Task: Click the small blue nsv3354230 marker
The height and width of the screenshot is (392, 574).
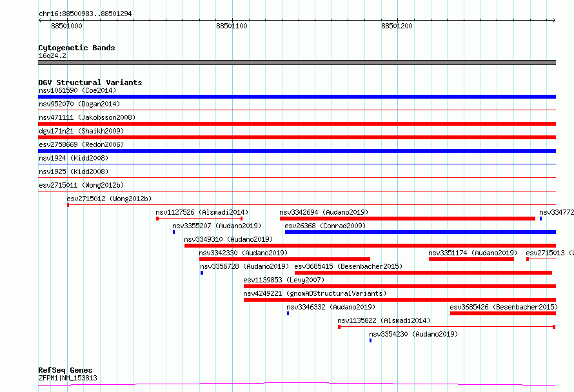Action: click(x=370, y=340)
